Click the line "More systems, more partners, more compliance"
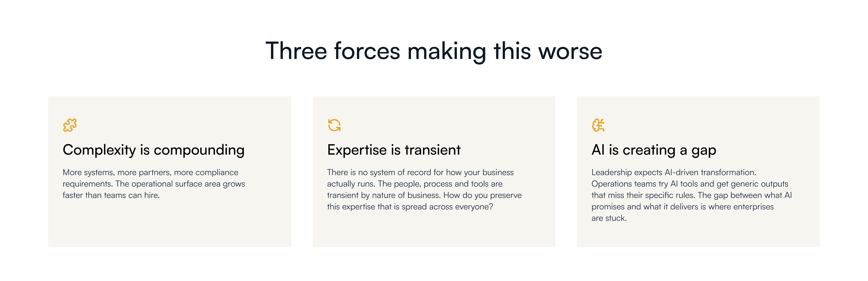Image resolution: width=868 pixels, height=281 pixels. pos(150,172)
